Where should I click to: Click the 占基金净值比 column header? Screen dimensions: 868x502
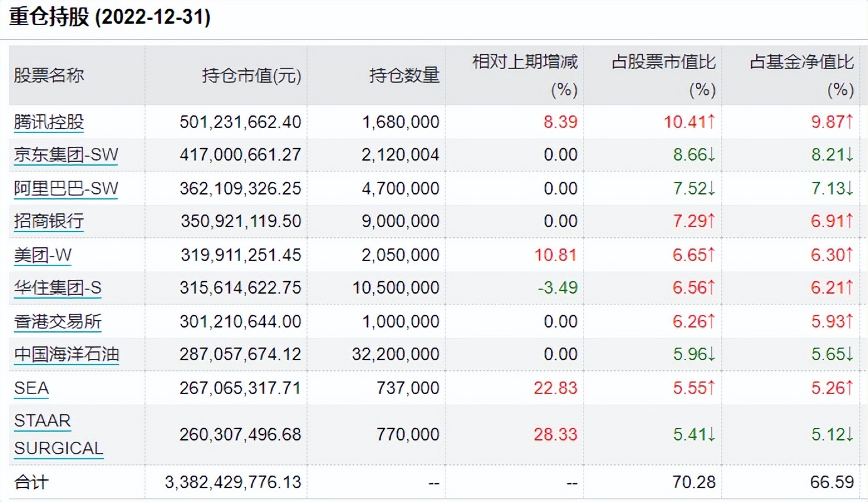tap(801, 62)
